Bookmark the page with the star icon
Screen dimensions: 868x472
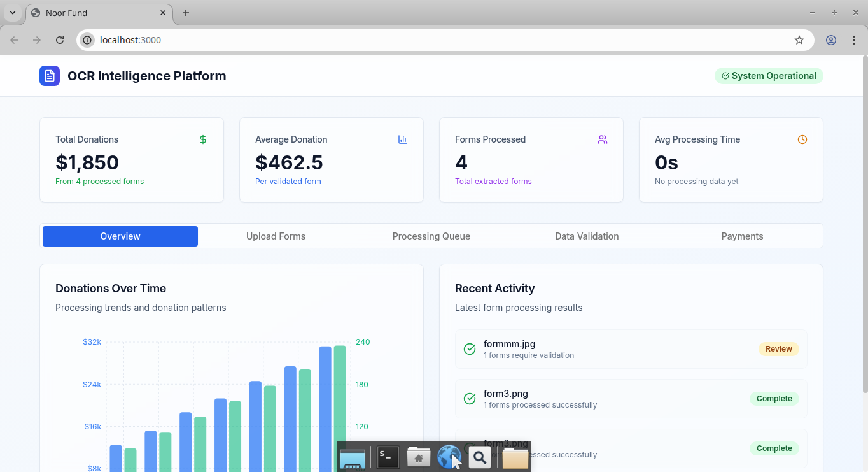click(x=799, y=39)
